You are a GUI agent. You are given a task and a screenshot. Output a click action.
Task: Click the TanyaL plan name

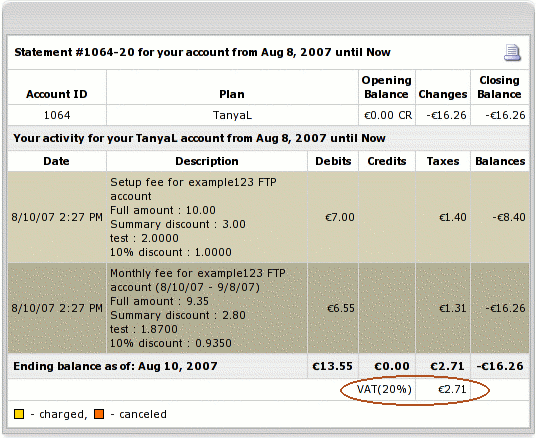pos(232,115)
